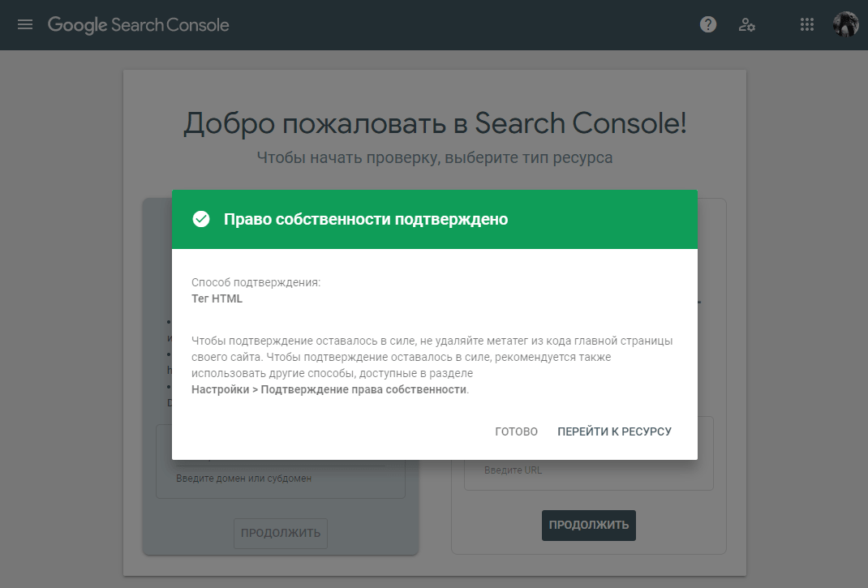Open the account profile avatar
Screen dimensions: 868x588
pos(845,25)
